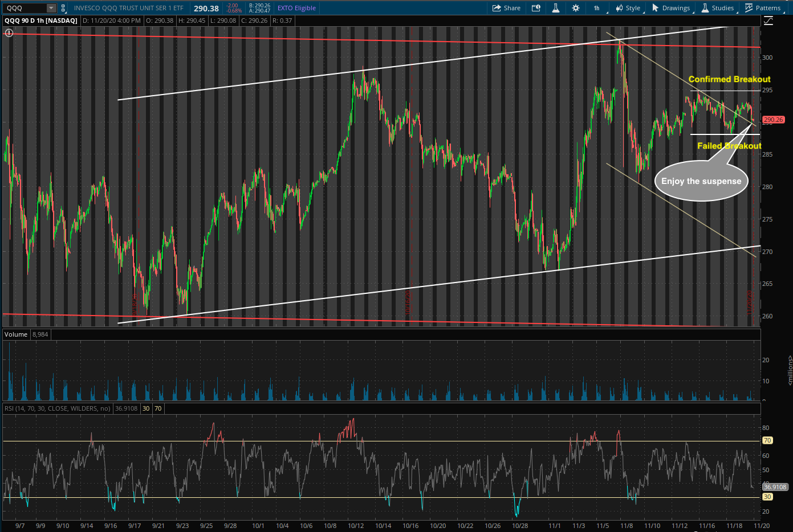Click the alert exclamation icon on chart

[9, 33]
